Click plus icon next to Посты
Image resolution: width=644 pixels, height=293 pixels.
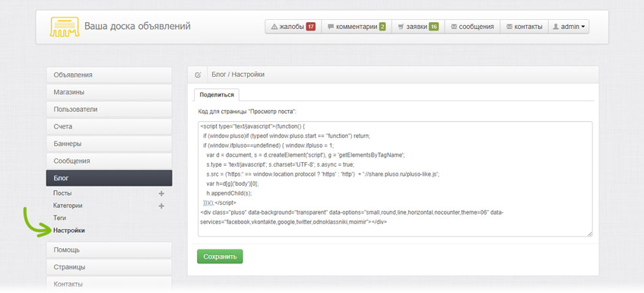click(161, 193)
